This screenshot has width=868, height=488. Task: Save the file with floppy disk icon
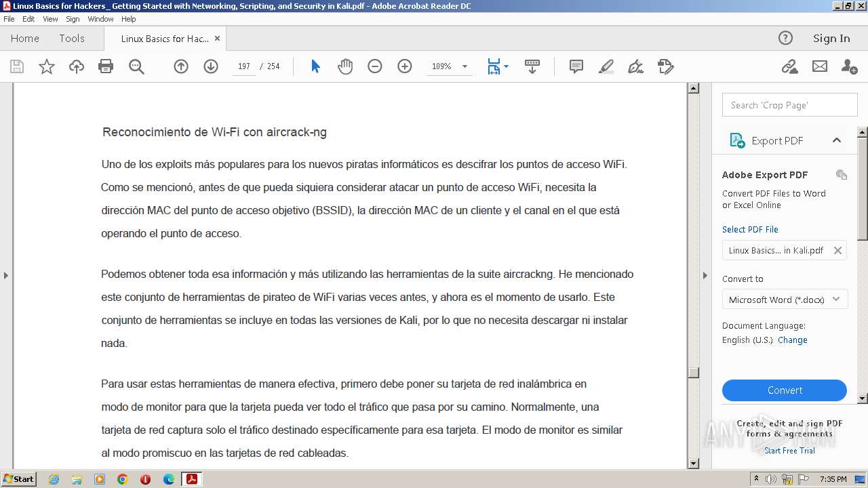pyautogui.click(x=17, y=66)
